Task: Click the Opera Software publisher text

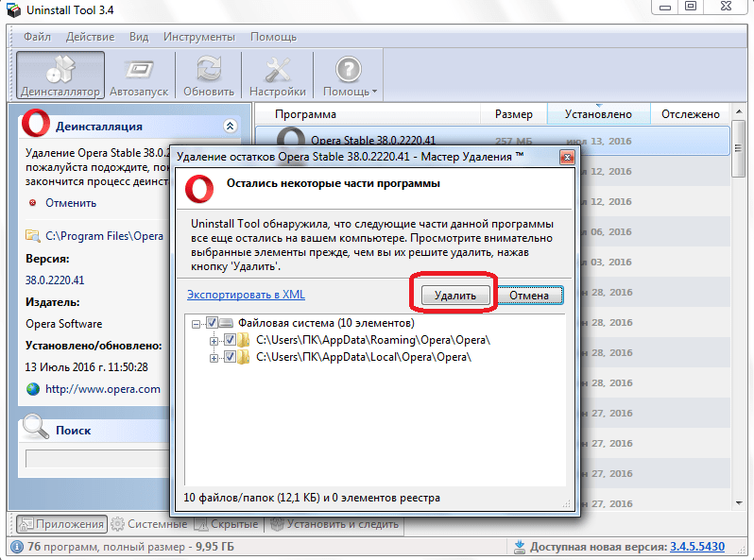Action: click(64, 324)
